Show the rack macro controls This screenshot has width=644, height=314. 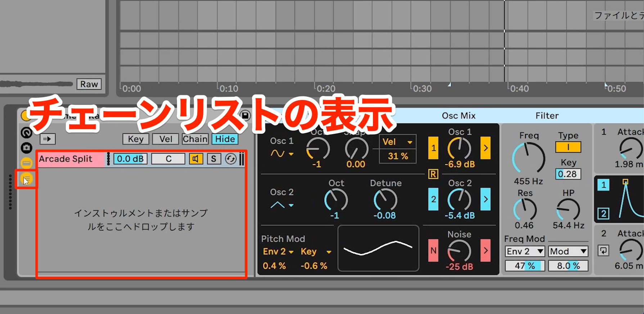pos(26,133)
